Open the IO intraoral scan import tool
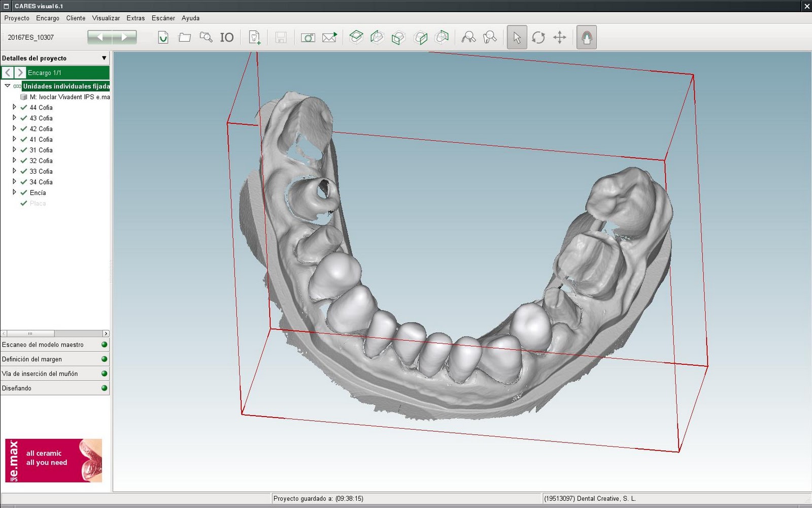812x508 pixels. (226, 37)
